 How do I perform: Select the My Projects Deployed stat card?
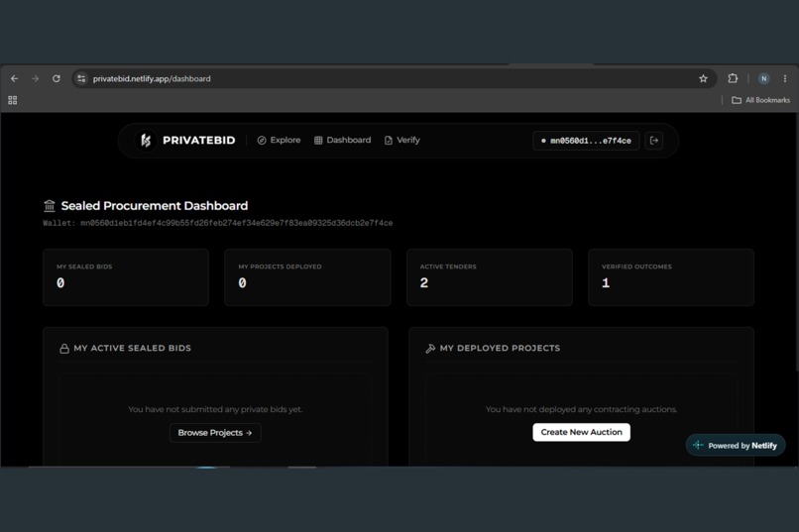(307, 277)
